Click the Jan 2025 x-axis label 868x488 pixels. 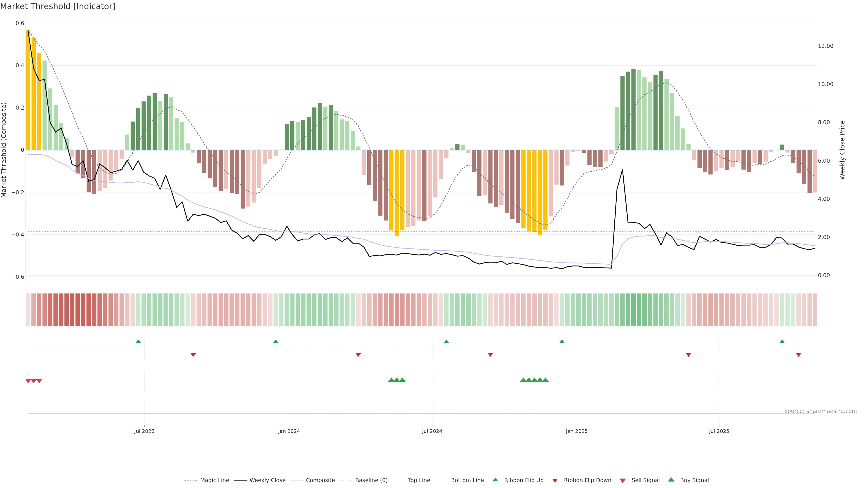click(577, 431)
